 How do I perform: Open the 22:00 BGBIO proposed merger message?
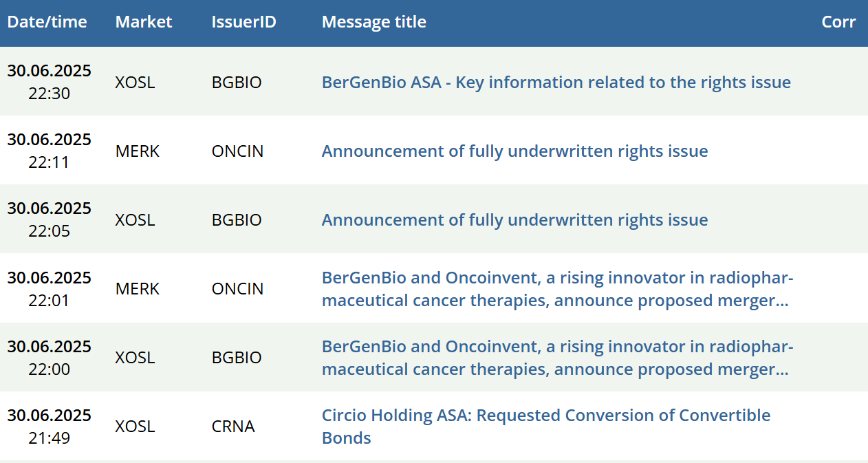[558, 358]
